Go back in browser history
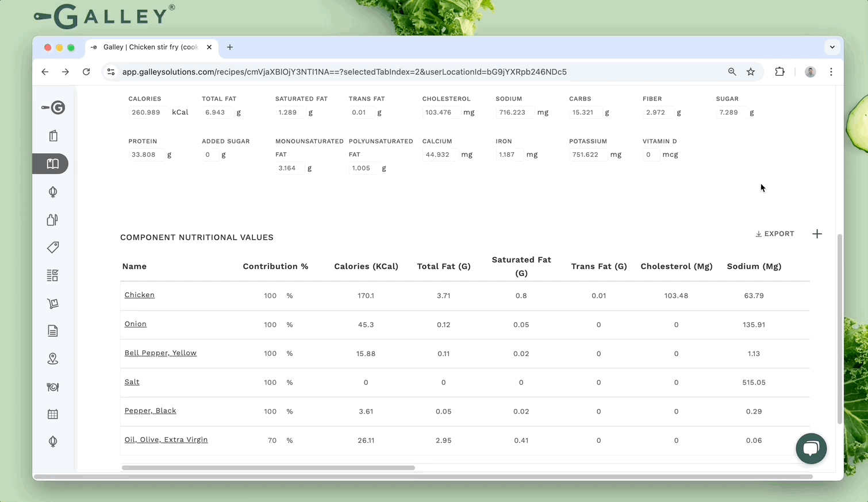Image resolution: width=868 pixels, height=502 pixels. click(x=45, y=72)
